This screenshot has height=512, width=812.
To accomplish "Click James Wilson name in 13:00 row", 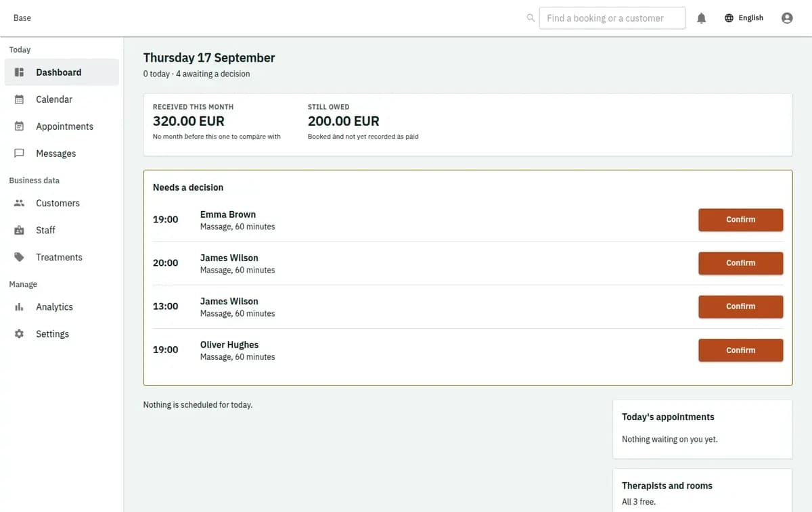I will [x=229, y=301].
